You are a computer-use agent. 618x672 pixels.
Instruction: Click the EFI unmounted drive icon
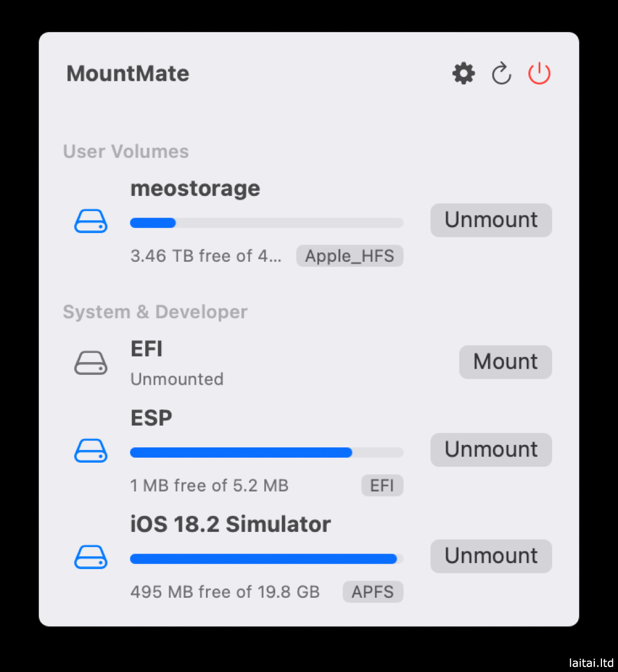[91, 363]
